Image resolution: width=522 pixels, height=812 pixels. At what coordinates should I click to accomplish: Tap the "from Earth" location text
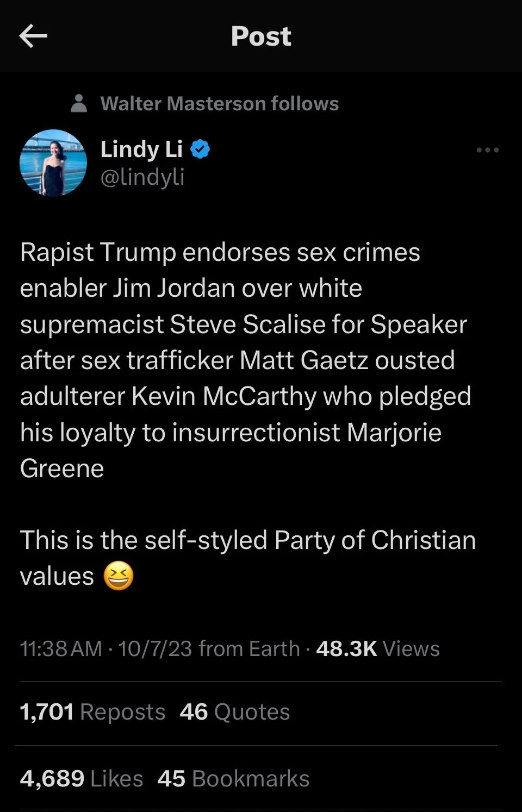click(249, 648)
